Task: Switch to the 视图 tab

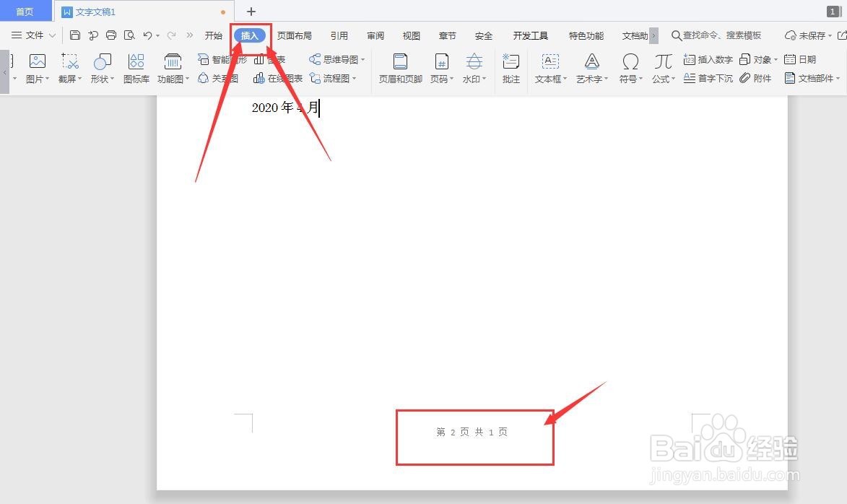Action: (x=411, y=35)
